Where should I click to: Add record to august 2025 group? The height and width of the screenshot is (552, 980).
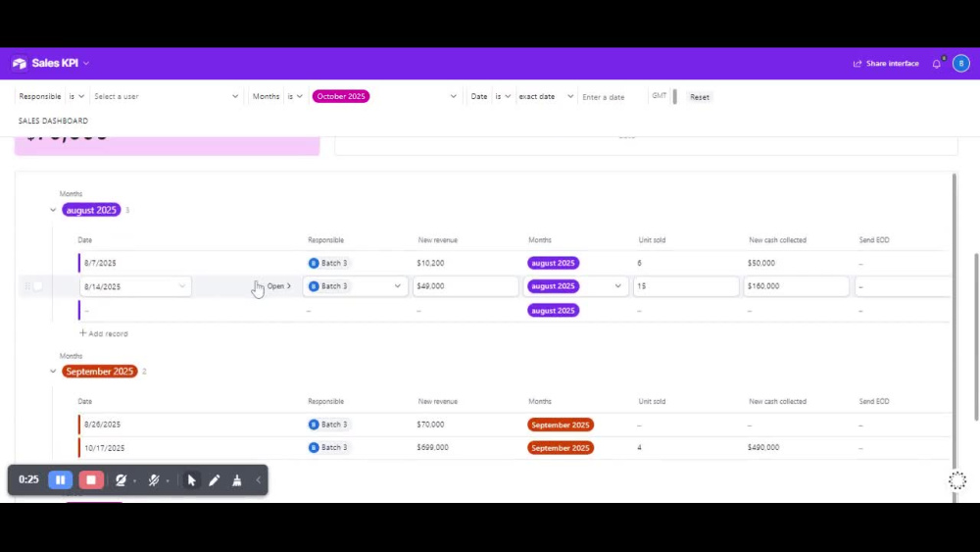(104, 333)
